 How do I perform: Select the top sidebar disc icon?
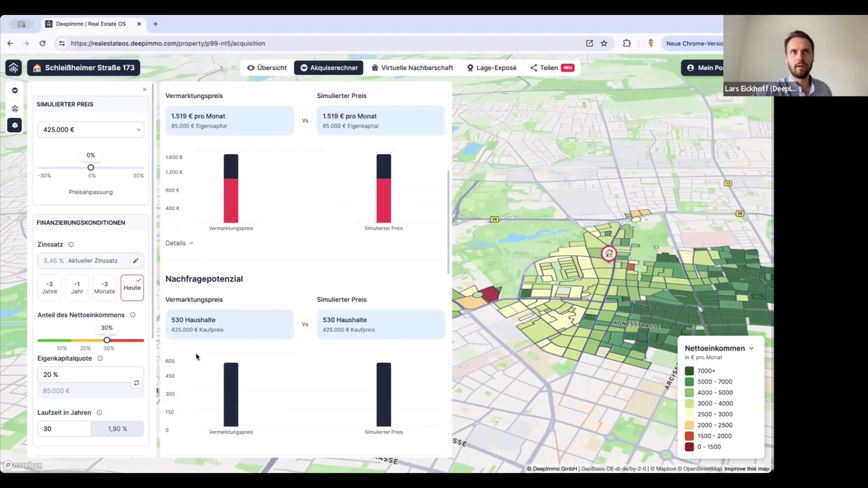[15, 90]
